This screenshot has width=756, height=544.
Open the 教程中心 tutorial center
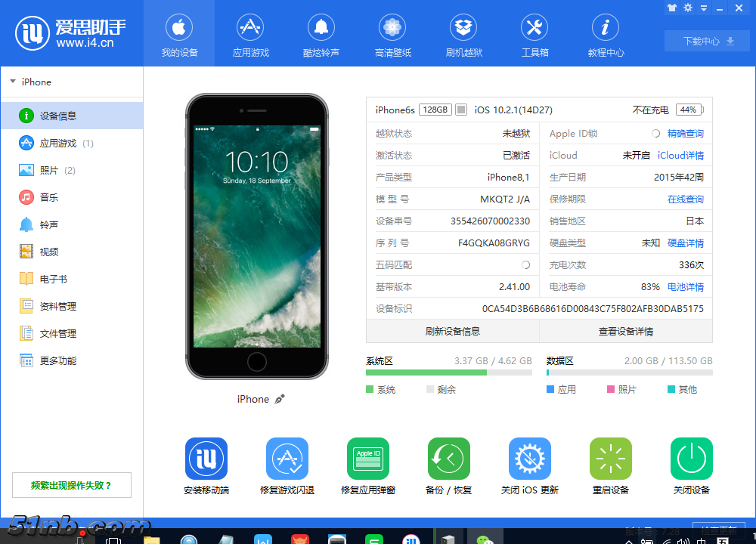point(606,33)
